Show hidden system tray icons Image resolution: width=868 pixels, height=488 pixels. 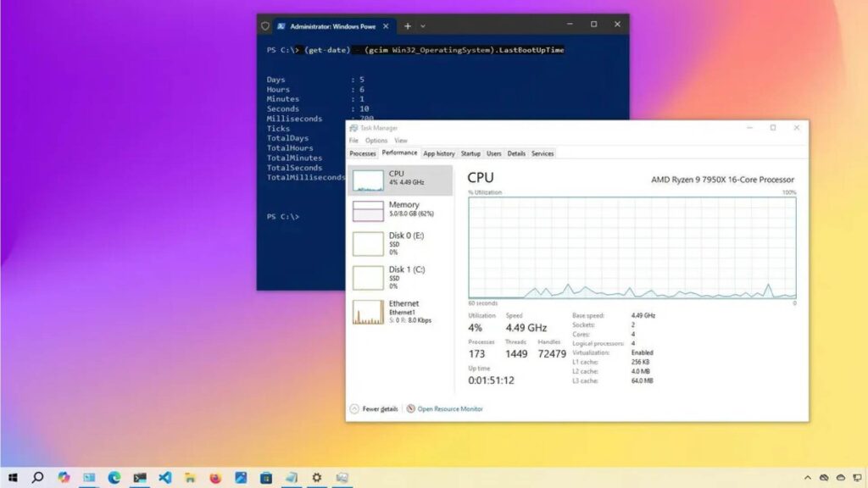coord(808,478)
